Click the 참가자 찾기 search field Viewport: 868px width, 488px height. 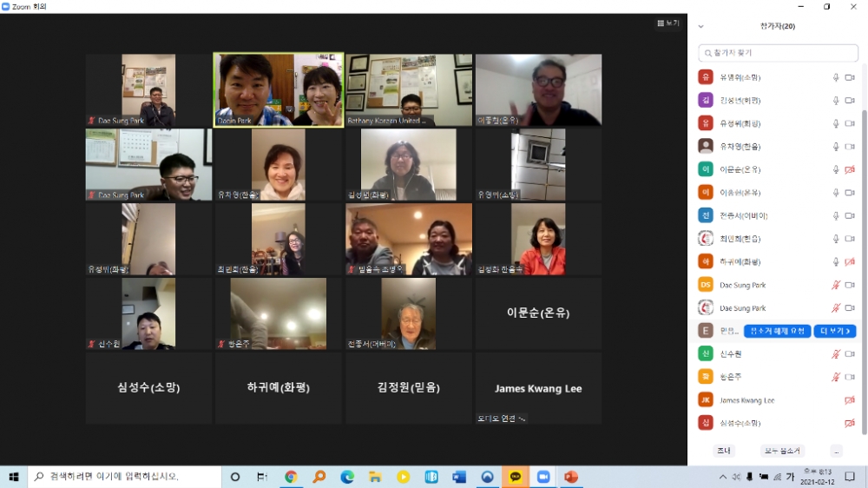[x=778, y=54]
